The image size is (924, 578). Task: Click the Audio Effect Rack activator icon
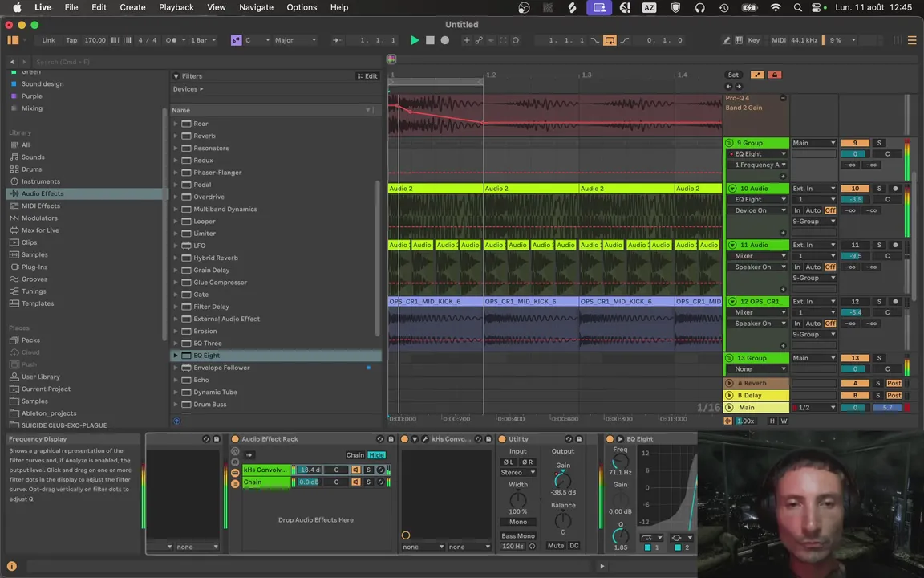point(235,439)
